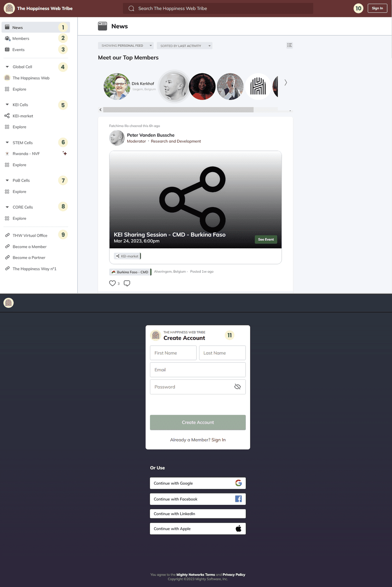Collapse the STEM Cells section
The width and height of the screenshot is (392, 587).
coord(7,143)
